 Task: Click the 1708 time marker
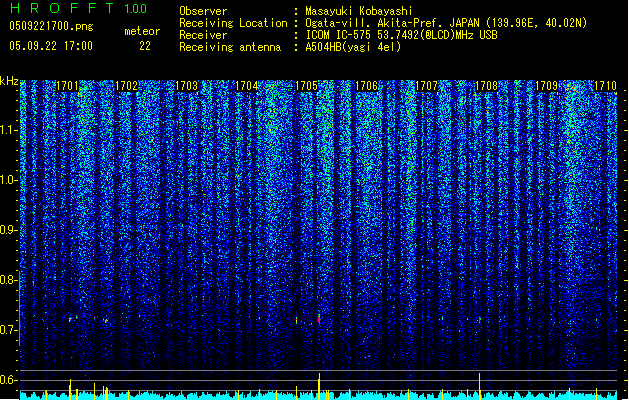[486, 86]
